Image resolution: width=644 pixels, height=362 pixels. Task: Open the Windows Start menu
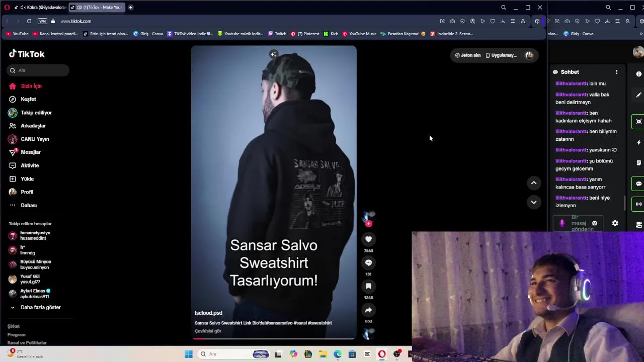(x=189, y=354)
